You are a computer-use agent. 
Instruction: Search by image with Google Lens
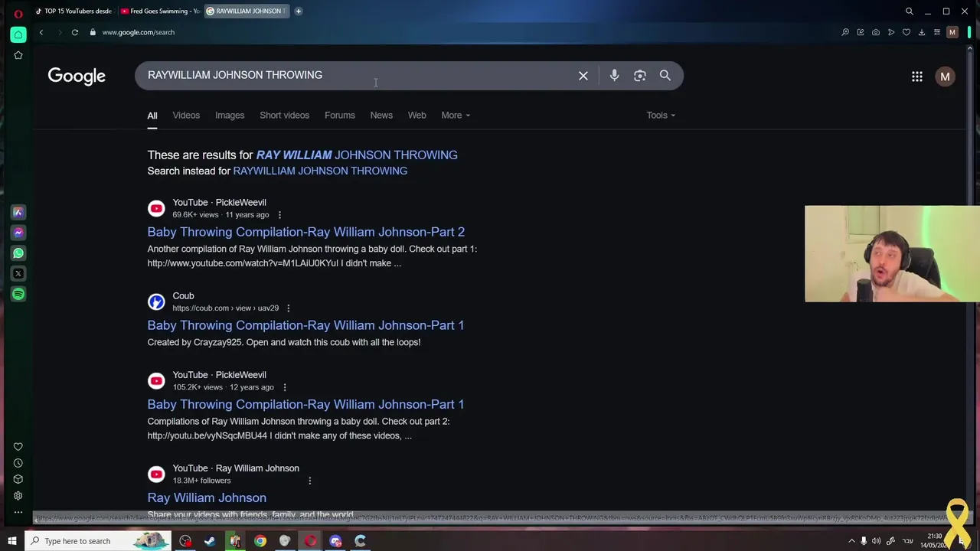pos(640,76)
